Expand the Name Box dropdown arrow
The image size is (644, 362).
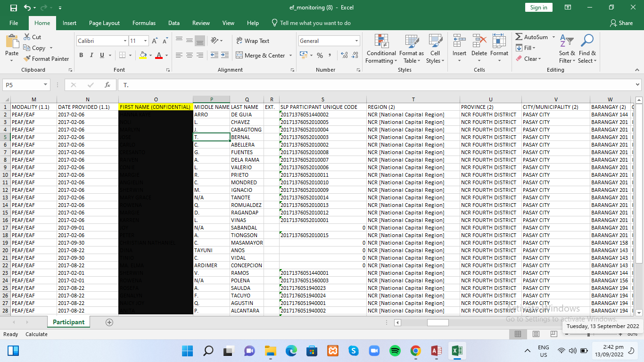(x=46, y=85)
